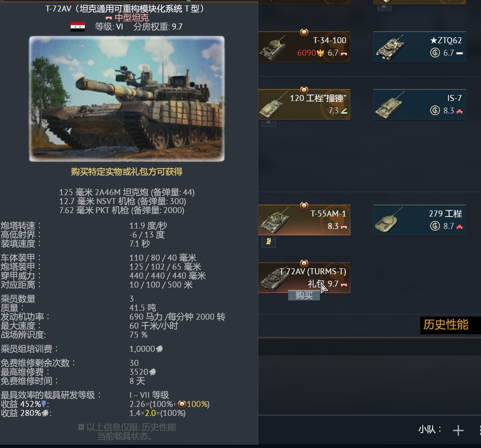481x448 pixels.
Task: Click the 购买 purchase button
Action: [x=304, y=295]
